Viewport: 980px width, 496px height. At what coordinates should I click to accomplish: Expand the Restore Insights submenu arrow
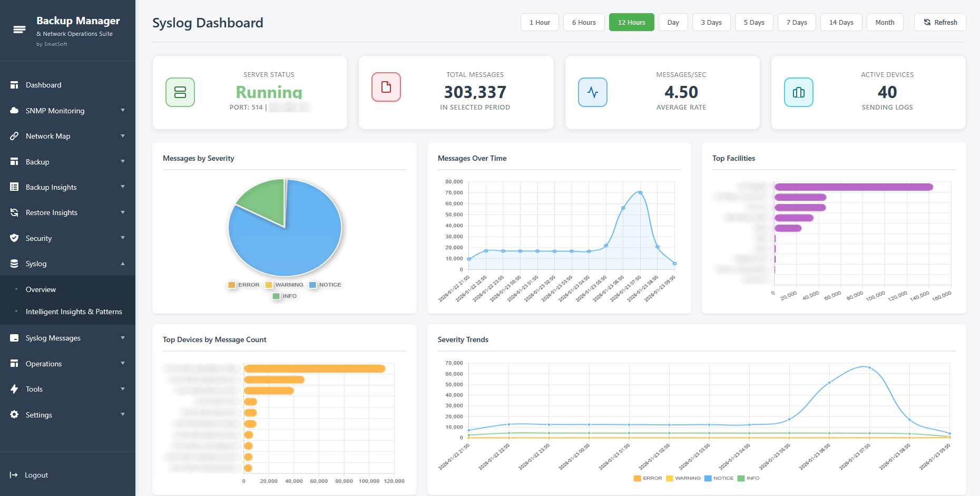click(123, 212)
